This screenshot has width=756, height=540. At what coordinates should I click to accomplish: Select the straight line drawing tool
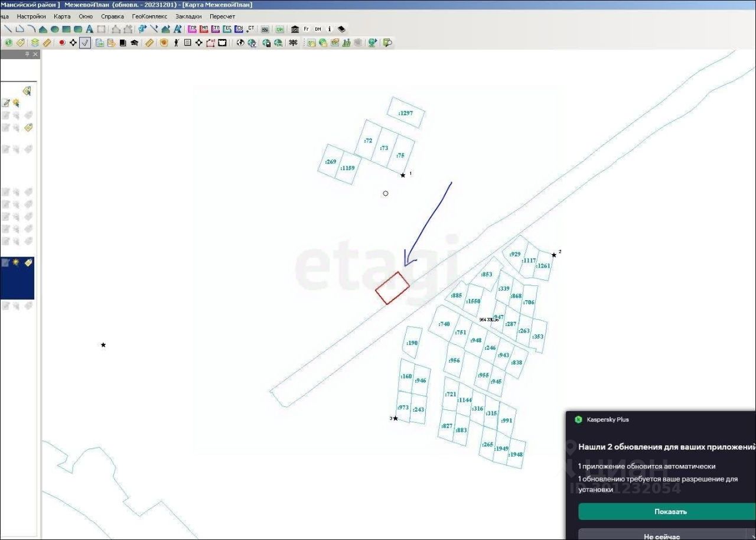tap(7, 29)
